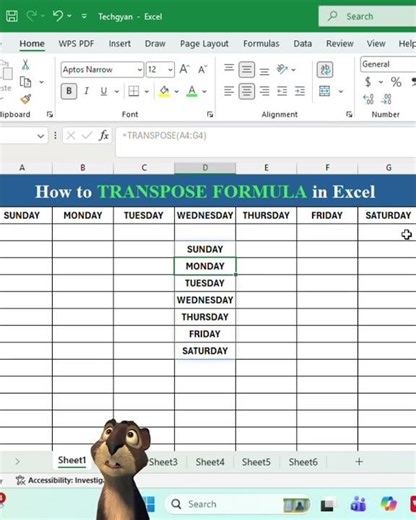This screenshot has width=416, height=520.
Task: Switch to Sheet6 tab
Action: [x=303, y=462]
